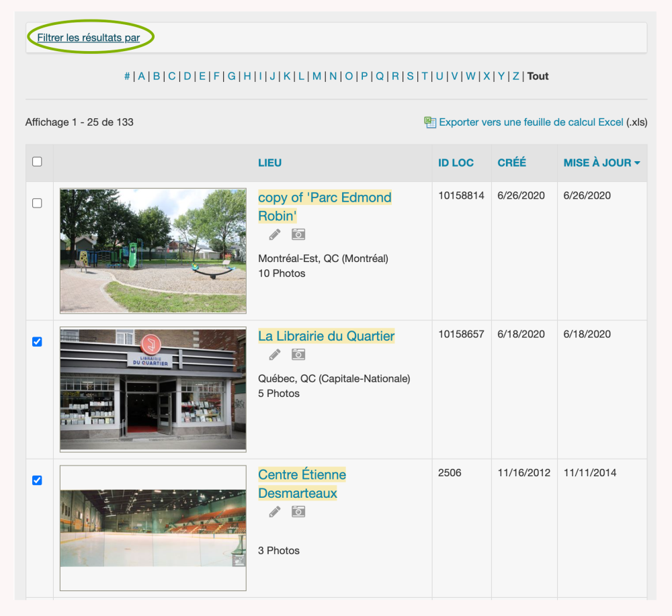Sort table by ID LOC column

(456, 163)
